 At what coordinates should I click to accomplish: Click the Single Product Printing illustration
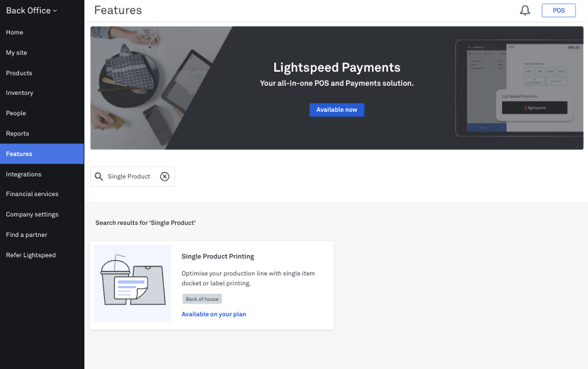[x=133, y=283]
